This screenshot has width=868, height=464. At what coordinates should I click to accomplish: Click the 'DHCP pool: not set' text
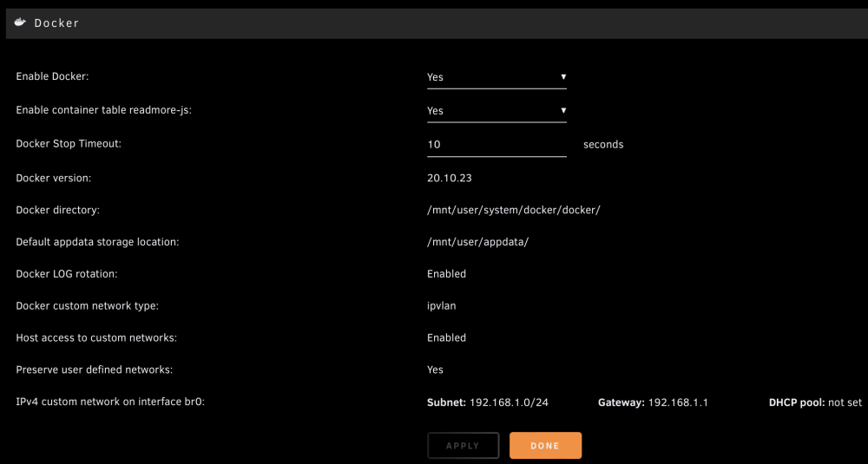coord(815,402)
